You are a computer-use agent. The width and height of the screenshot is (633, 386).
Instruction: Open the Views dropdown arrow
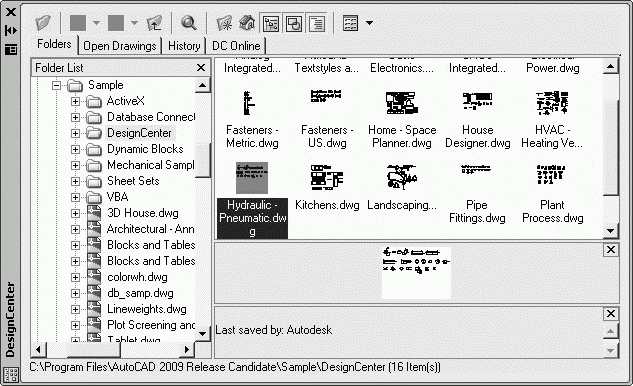coord(369,23)
